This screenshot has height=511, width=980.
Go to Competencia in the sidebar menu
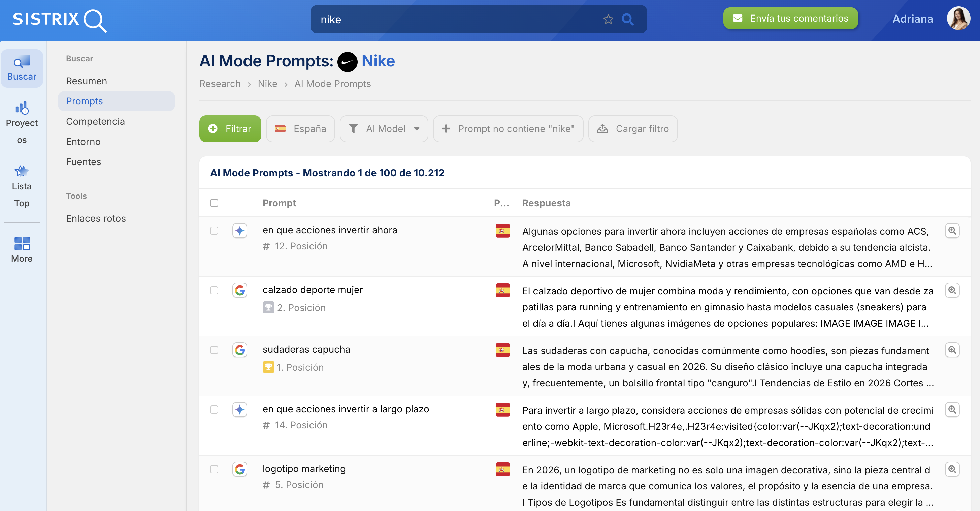click(x=95, y=121)
